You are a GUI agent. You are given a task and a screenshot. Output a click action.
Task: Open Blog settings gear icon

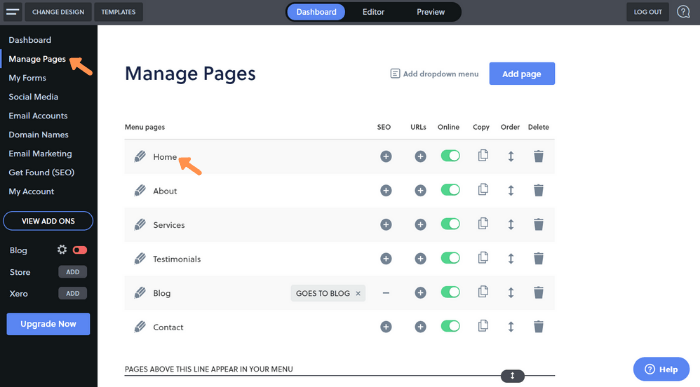(62, 250)
